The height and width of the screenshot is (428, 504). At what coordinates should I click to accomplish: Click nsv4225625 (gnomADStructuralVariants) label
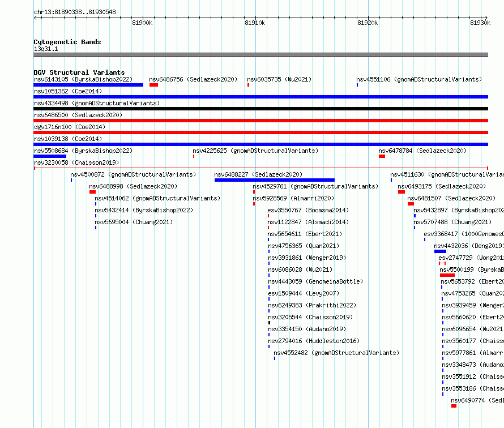pos(255,151)
